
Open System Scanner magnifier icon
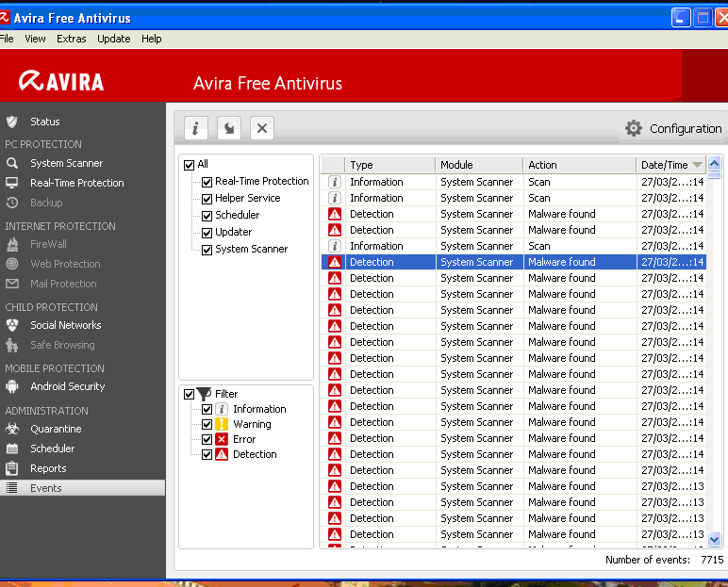tap(12, 163)
